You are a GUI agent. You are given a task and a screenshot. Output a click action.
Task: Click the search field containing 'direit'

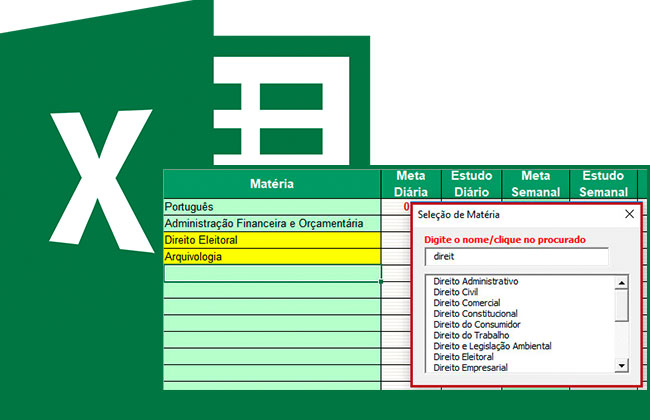click(x=517, y=257)
